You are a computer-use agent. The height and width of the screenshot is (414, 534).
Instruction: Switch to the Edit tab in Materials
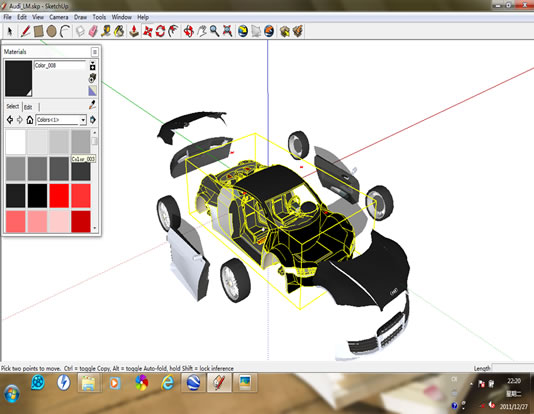pos(28,107)
